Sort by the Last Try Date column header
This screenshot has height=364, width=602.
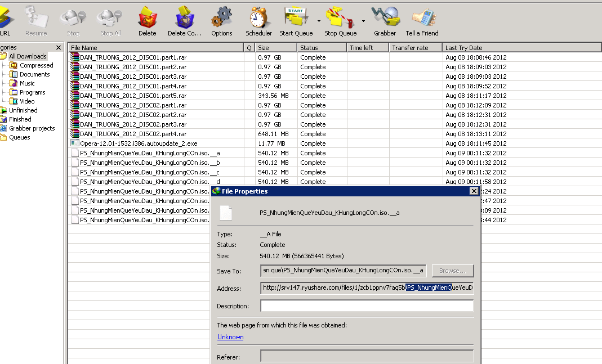pyautogui.click(x=522, y=48)
